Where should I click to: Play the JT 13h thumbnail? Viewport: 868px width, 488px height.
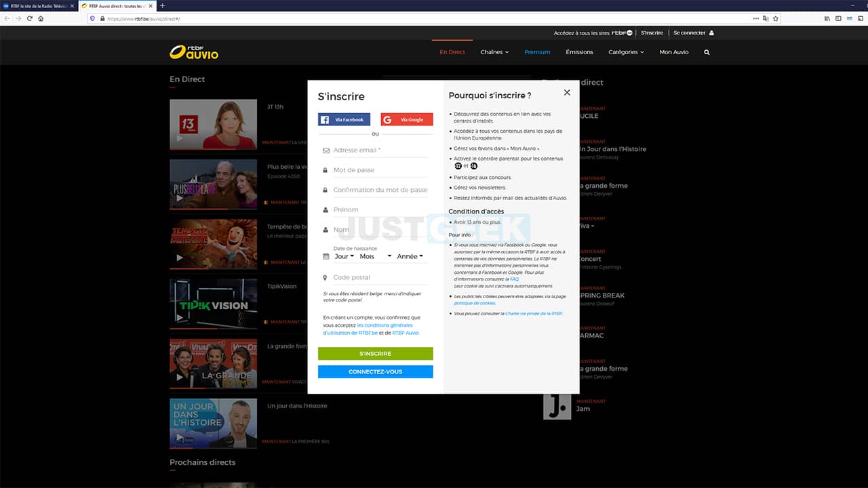[x=213, y=124]
